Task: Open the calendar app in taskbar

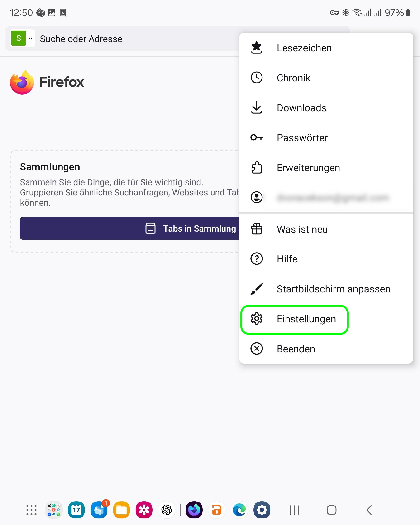Action: [76, 510]
